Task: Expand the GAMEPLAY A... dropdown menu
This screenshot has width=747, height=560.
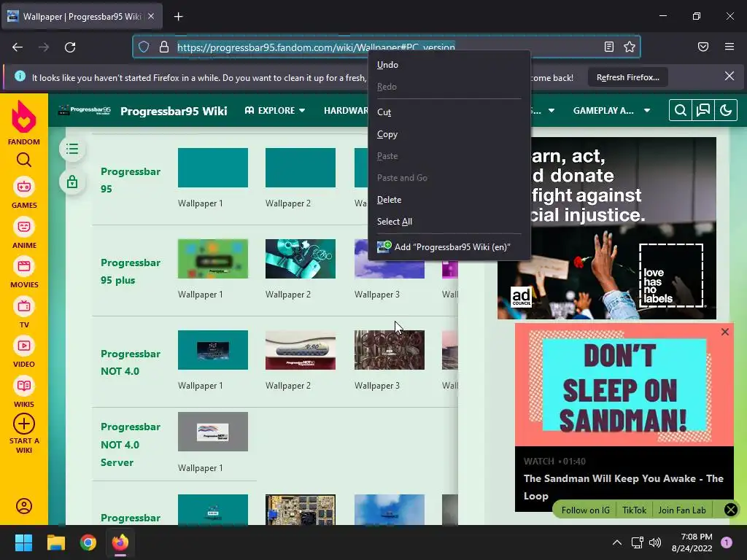Action: click(x=611, y=111)
